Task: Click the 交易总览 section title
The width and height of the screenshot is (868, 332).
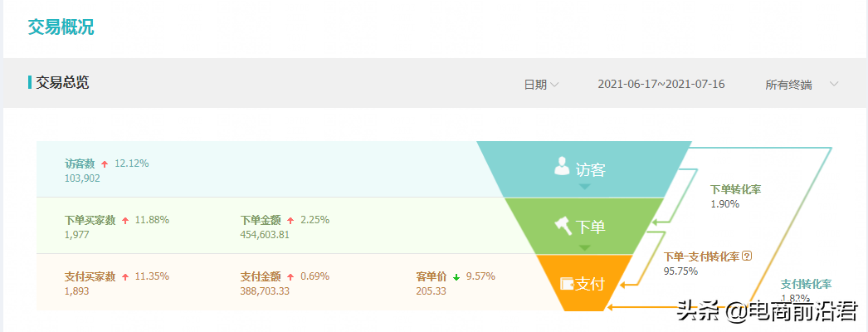Action: click(62, 82)
